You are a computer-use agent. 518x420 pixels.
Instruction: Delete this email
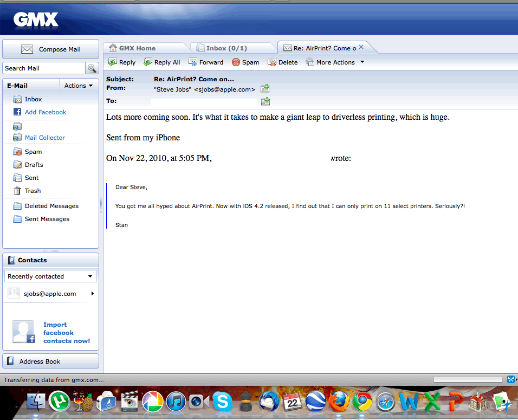click(283, 62)
